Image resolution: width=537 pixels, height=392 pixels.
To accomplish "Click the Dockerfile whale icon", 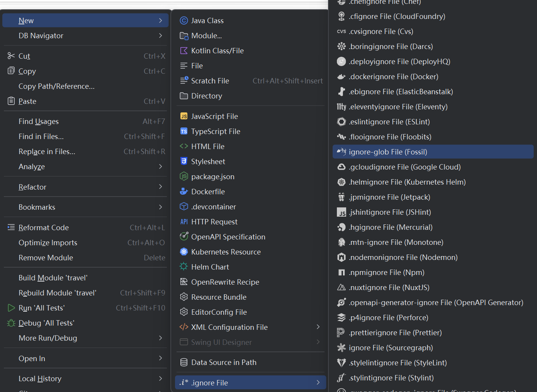I will click(x=184, y=192).
